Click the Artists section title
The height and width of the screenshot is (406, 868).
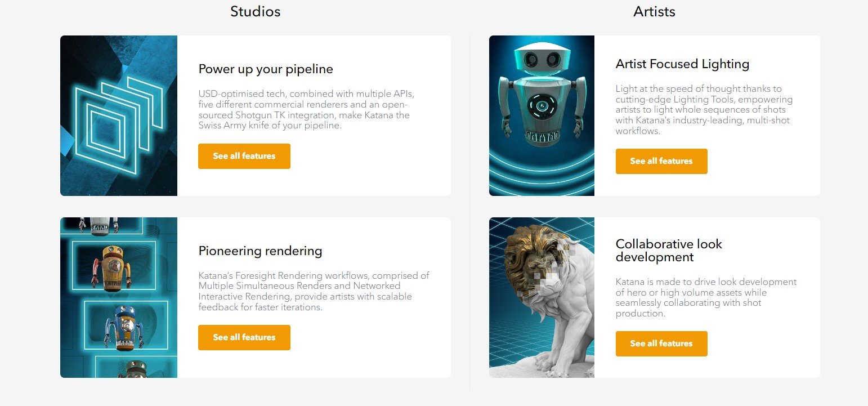tap(654, 11)
